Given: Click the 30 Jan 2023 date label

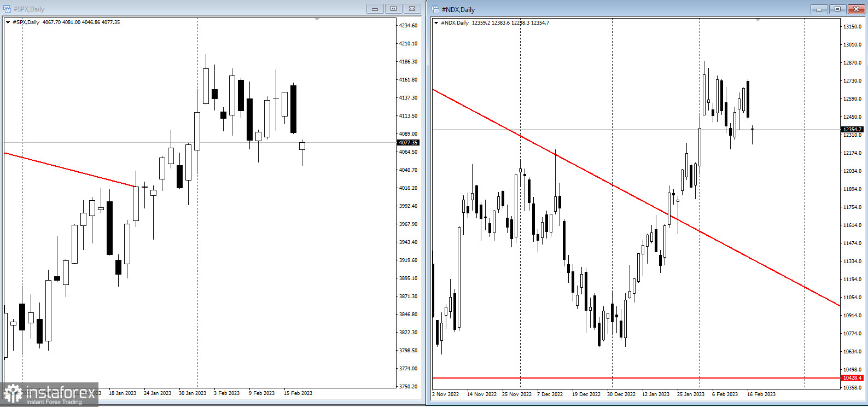Looking at the screenshot, I should click(x=193, y=393).
